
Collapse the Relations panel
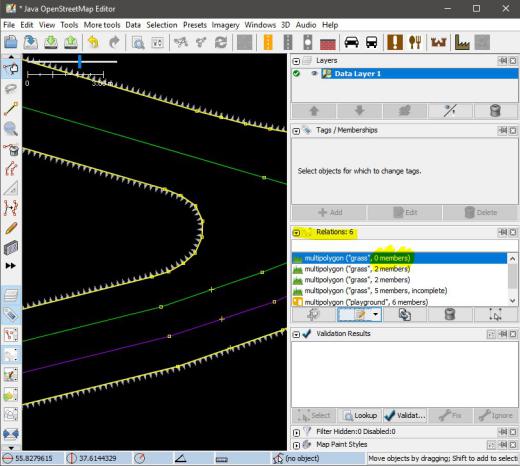296,233
